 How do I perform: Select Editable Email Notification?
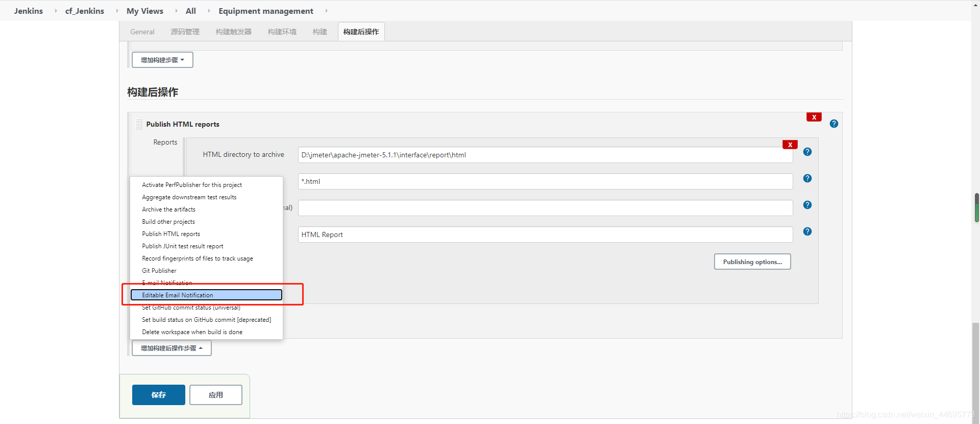206,295
